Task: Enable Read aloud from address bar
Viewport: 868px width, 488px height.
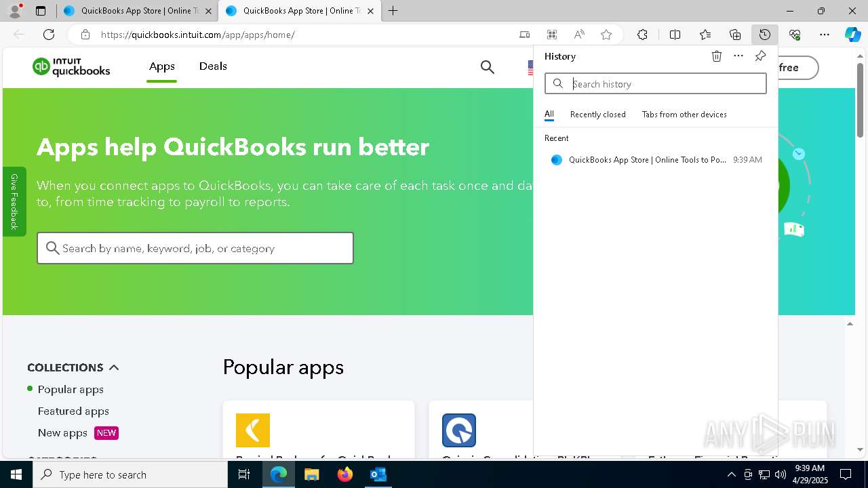Action: [x=579, y=35]
